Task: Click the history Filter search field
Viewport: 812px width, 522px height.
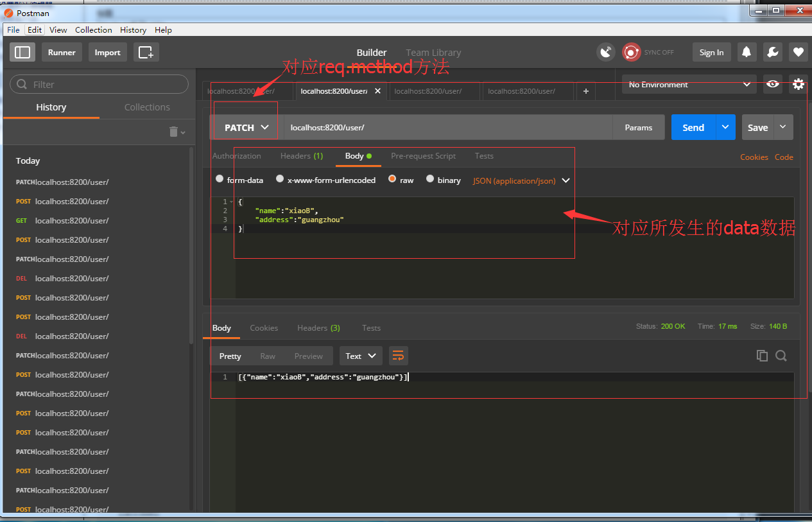Action: click(99, 84)
